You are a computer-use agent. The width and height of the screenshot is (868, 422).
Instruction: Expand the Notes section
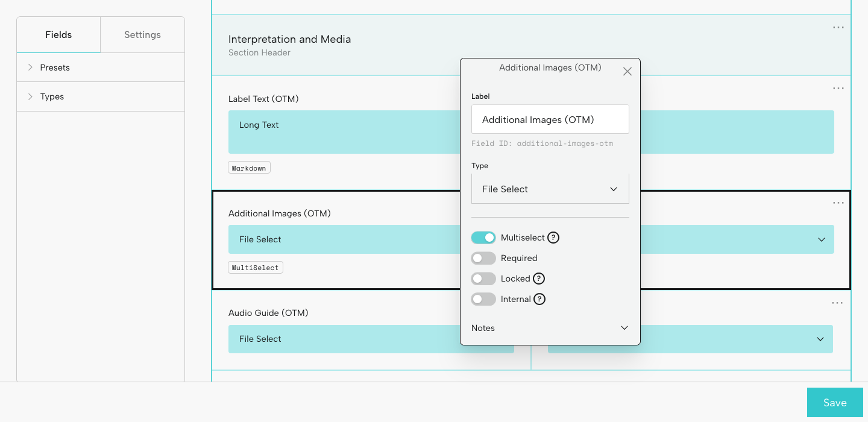click(x=550, y=328)
